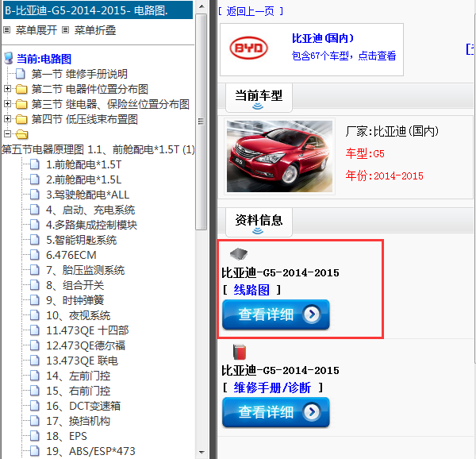
Task: Expand all menus via 菜单展开
Action: pos(36,30)
